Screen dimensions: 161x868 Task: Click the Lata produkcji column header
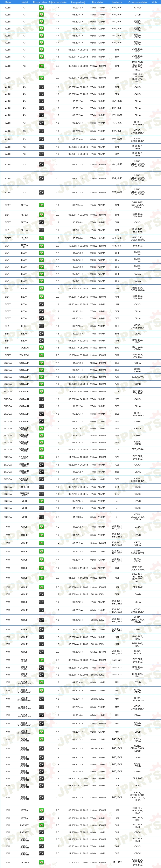tap(78, 2)
